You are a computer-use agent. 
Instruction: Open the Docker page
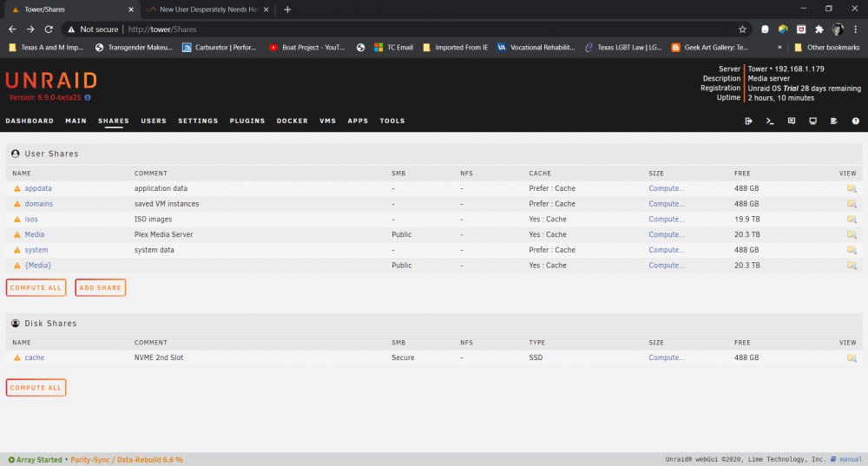point(292,121)
